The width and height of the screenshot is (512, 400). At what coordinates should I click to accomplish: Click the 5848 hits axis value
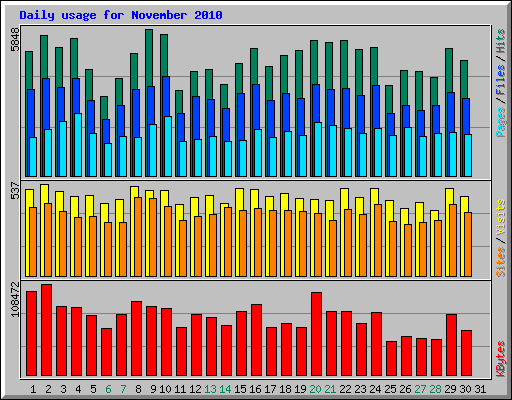[15, 40]
